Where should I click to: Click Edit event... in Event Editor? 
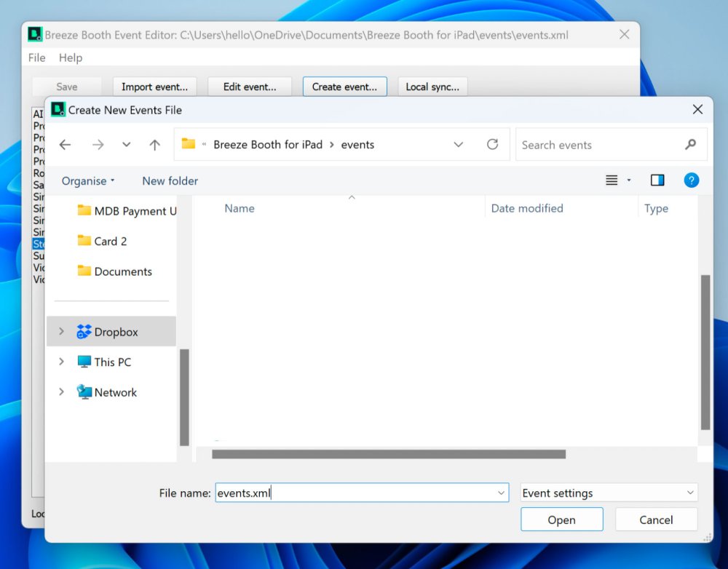click(250, 87)
